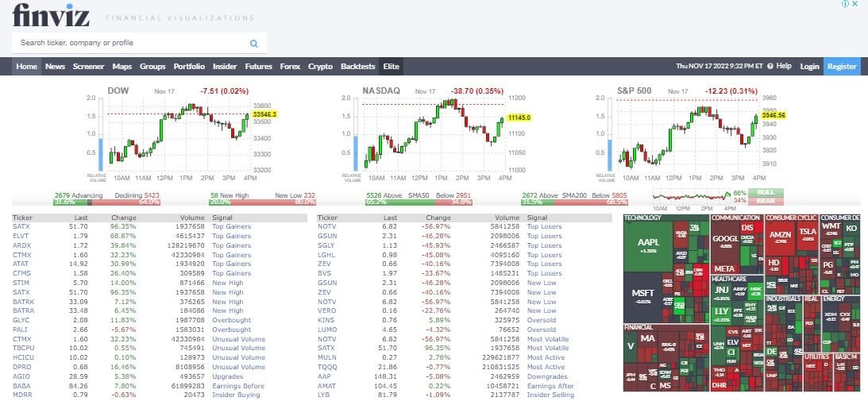Click the AMZN tile in heatmap
The width and height of the screenshot is (868, 401).
coord(779,237)
